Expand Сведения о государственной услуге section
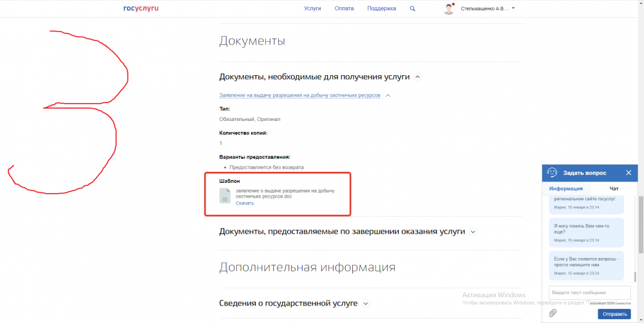This screenshot has height=323, width=644. [365, 303]
